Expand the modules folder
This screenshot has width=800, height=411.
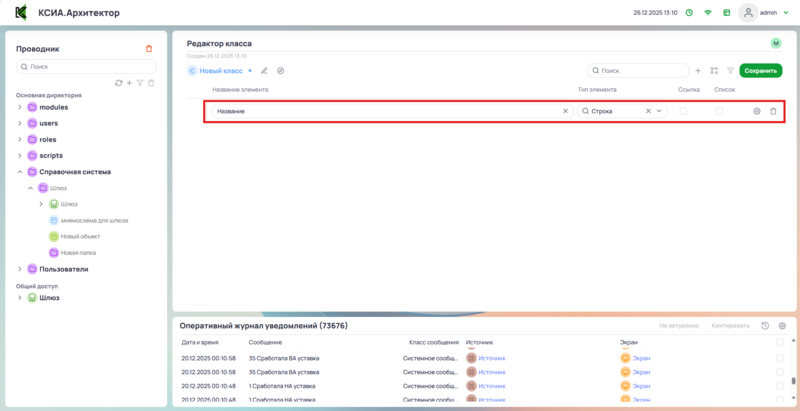20,107
